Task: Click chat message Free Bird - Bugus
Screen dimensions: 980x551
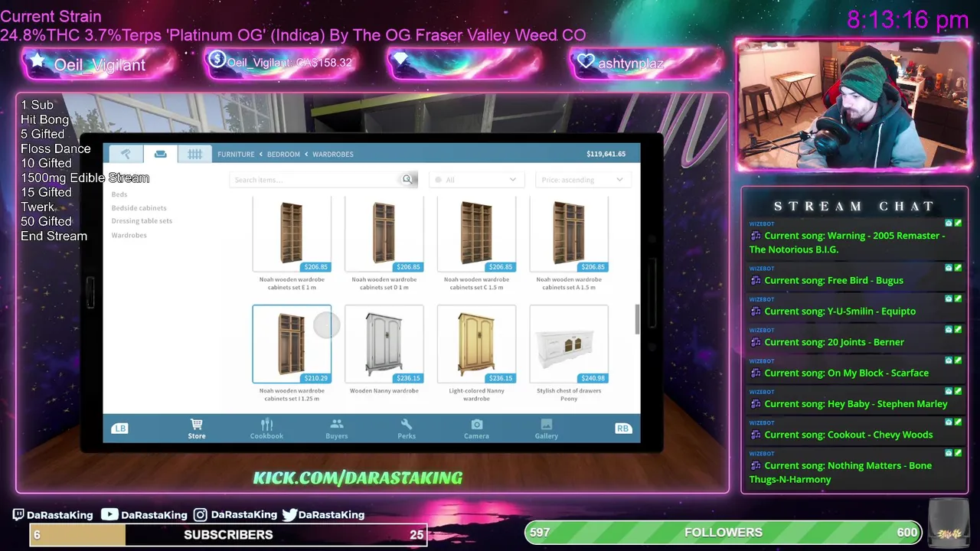Action: (x=834, y=280)
